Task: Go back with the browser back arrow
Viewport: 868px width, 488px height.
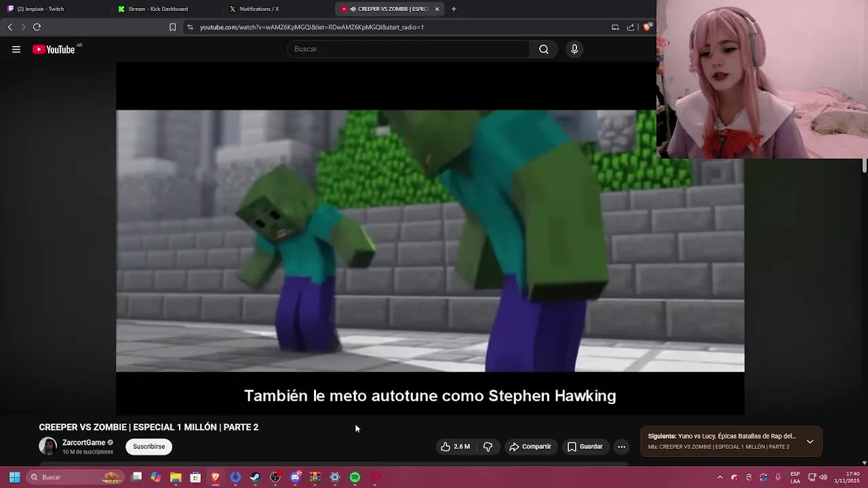Action: click(9, 27)
